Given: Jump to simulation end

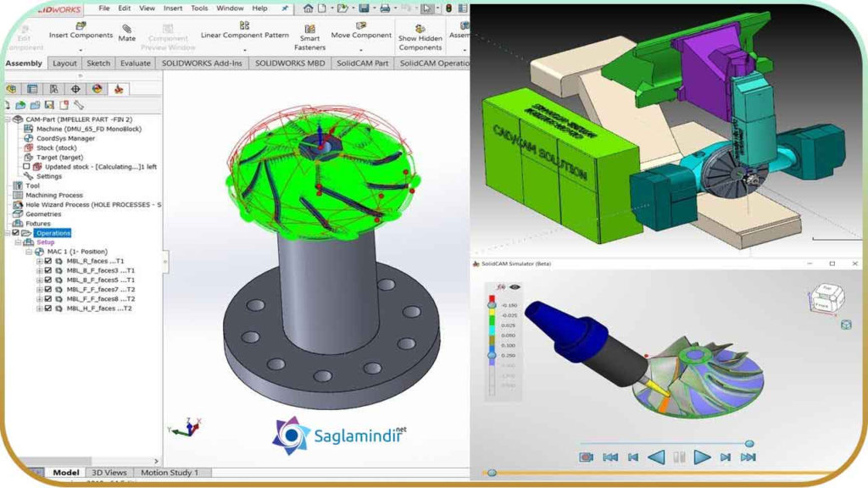Looking at the screenshot, I should 748,457.
